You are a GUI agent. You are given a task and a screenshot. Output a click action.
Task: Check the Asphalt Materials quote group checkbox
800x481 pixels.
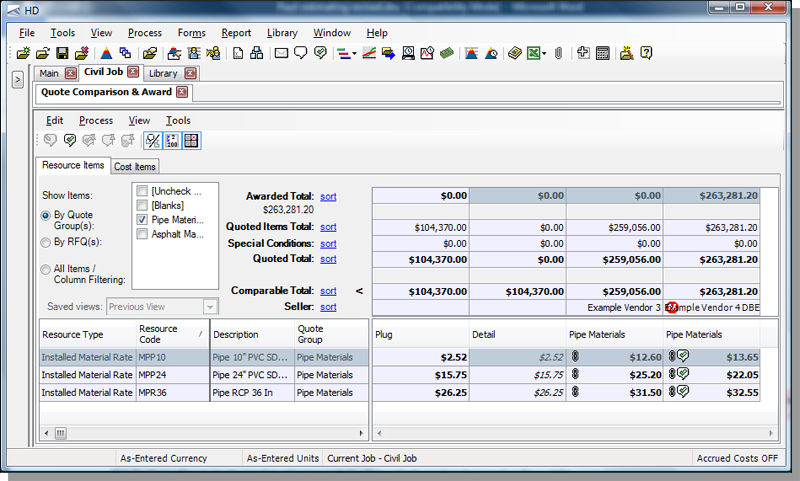click(x=143, y=234)
